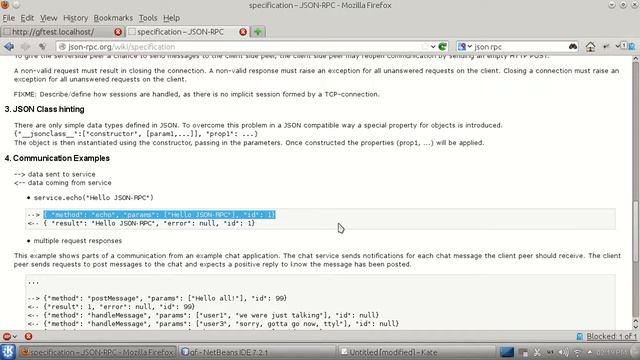Switch to Firefox taskbar entry
This screenshot has height=360, width=640.
(x=98, y=352)
